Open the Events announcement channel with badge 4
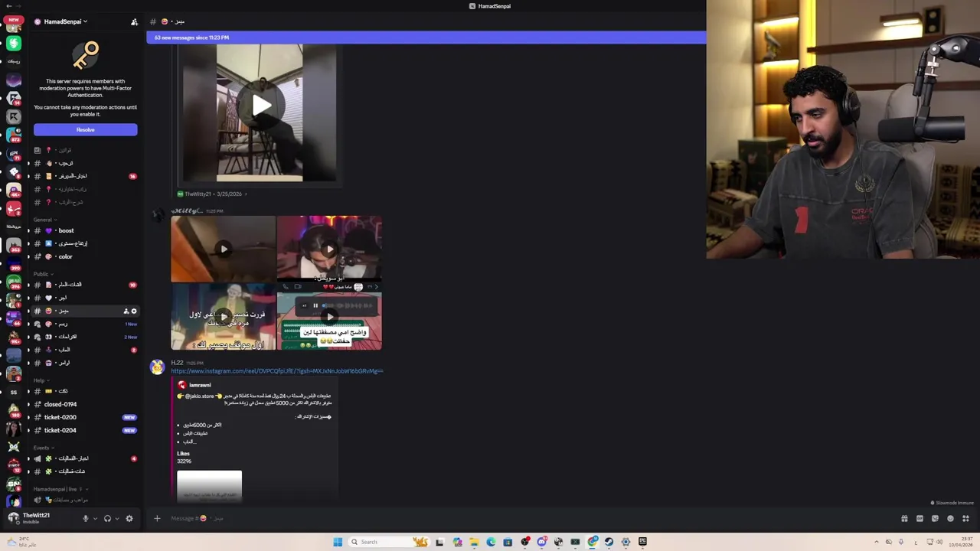 (x=84, y=458)
